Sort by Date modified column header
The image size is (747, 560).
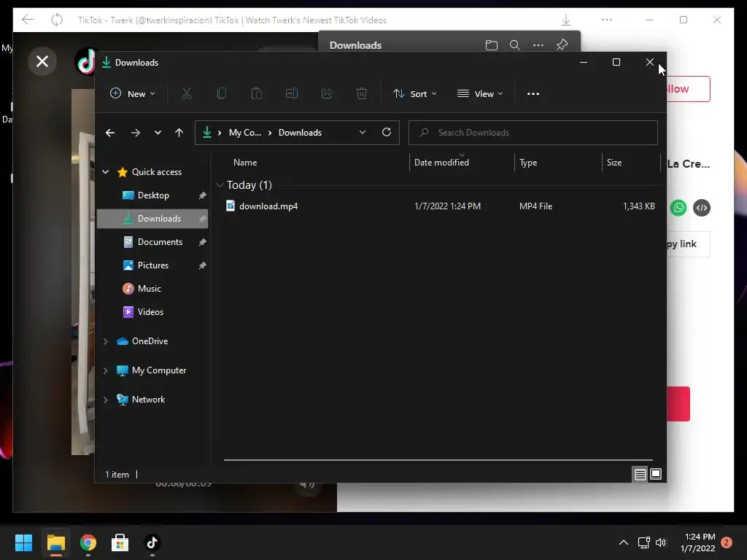tap(441, 163)
